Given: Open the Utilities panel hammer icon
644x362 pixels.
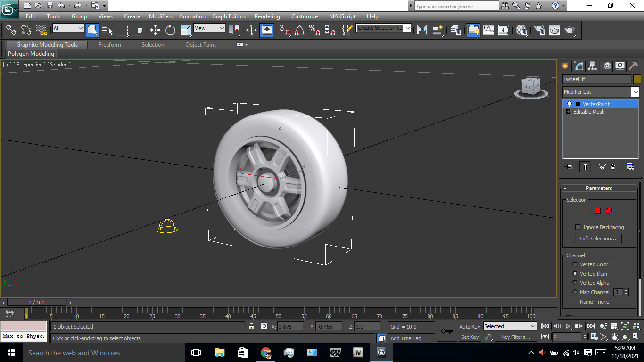Looking at the screenshot, I should 633,66.
